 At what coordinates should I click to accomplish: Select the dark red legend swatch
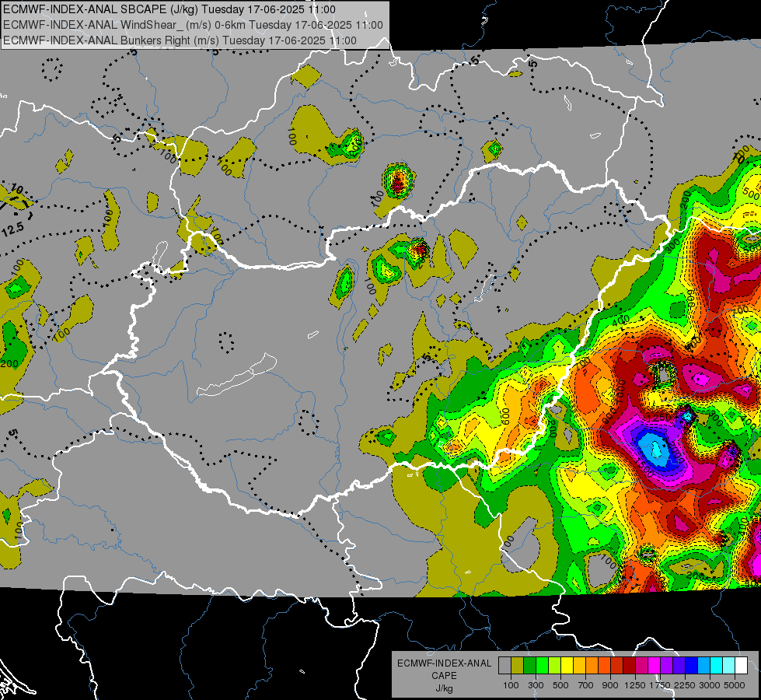630,665
